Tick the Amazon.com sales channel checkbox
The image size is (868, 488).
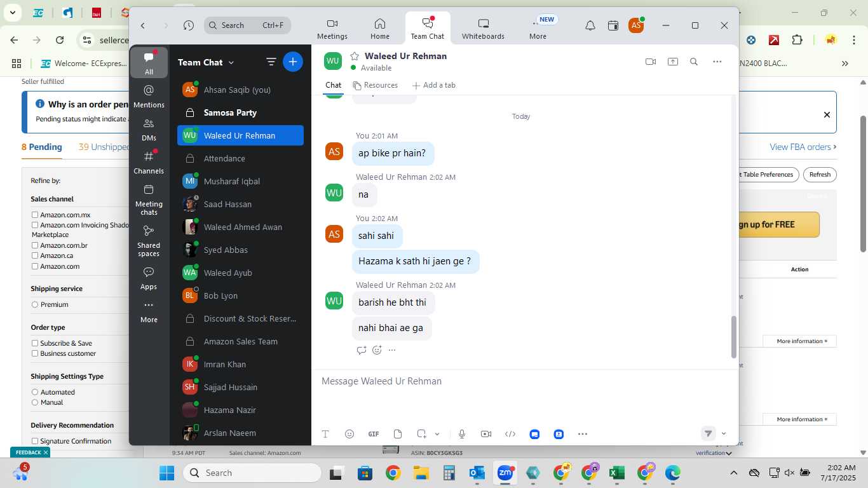click(x=35, y=266)
